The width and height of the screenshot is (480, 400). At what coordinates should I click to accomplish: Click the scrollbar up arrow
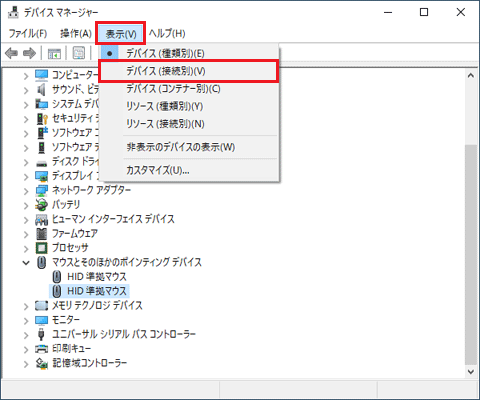tap(471, 76)
